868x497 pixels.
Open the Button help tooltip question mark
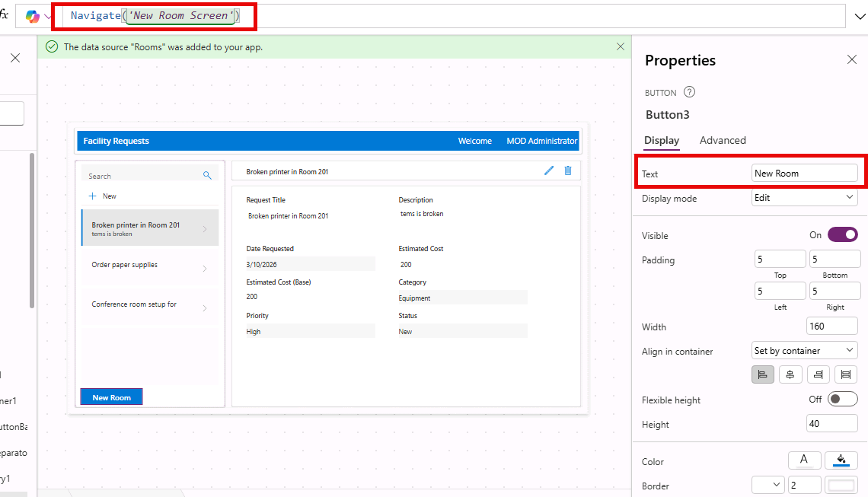click(x=689, y=92)
